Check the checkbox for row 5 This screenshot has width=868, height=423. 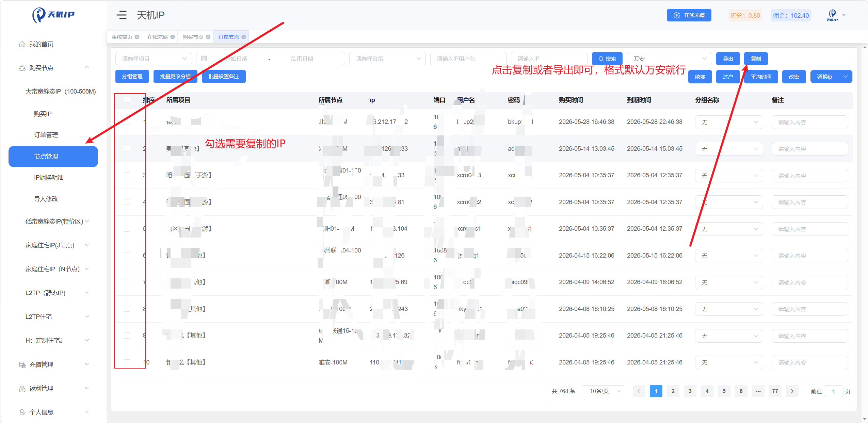127,229
